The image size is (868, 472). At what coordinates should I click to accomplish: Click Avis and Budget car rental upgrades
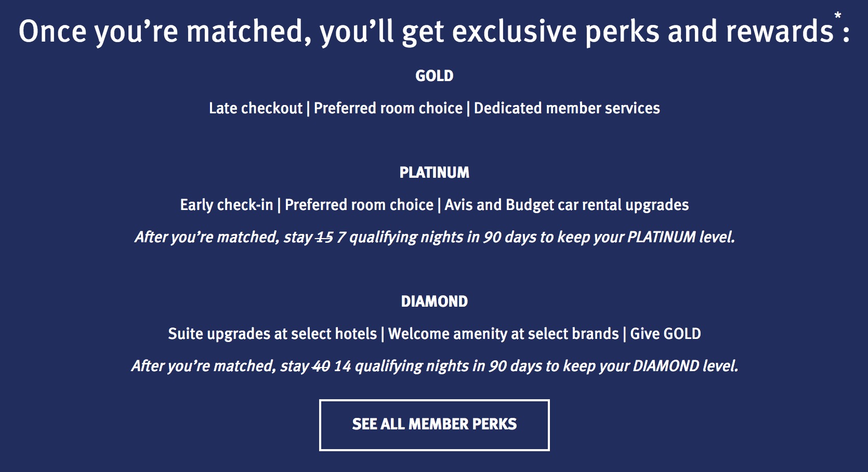coord(567,205)
